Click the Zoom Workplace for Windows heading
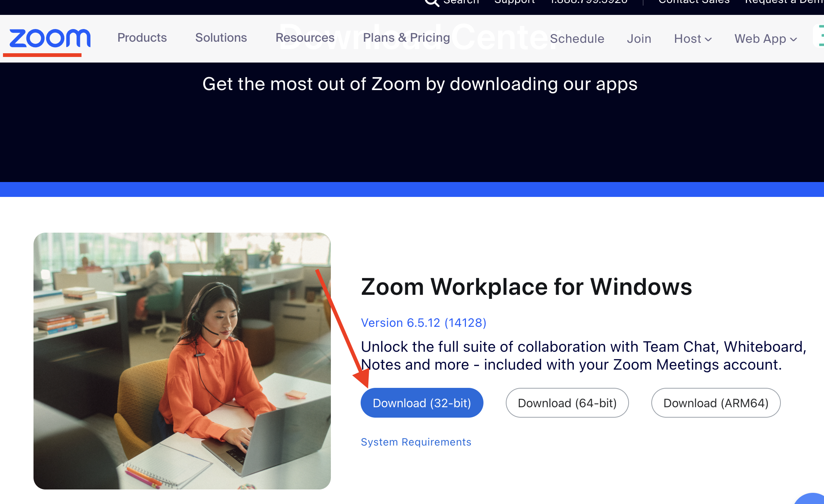 coord(526,287)
